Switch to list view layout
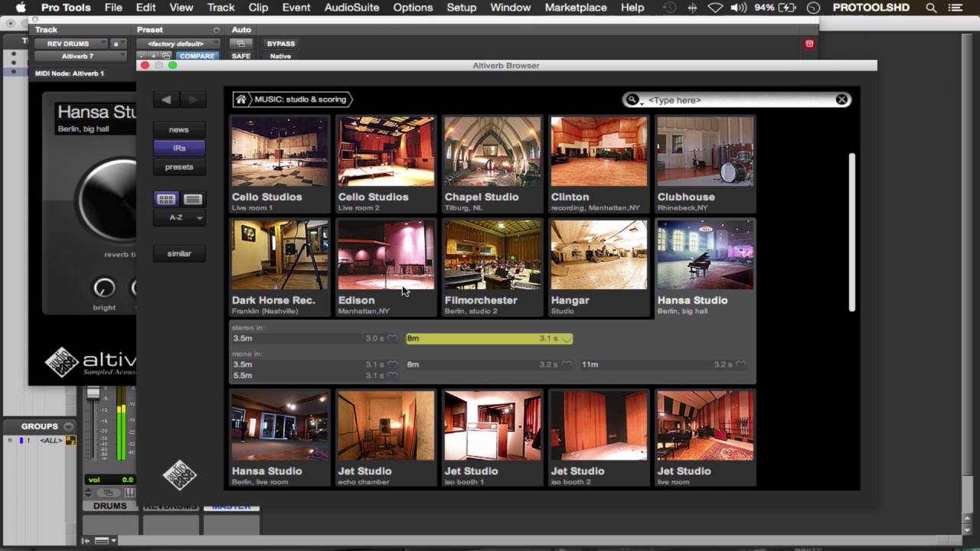Viewport: 980px width, 551px height. pos(193,199)
